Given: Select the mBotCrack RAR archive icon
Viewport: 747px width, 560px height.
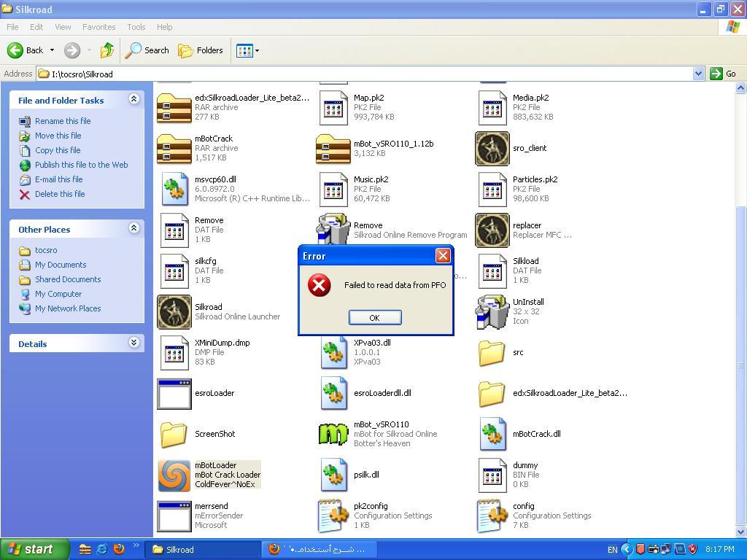Looking at the screenshot, I should point(174,149).
